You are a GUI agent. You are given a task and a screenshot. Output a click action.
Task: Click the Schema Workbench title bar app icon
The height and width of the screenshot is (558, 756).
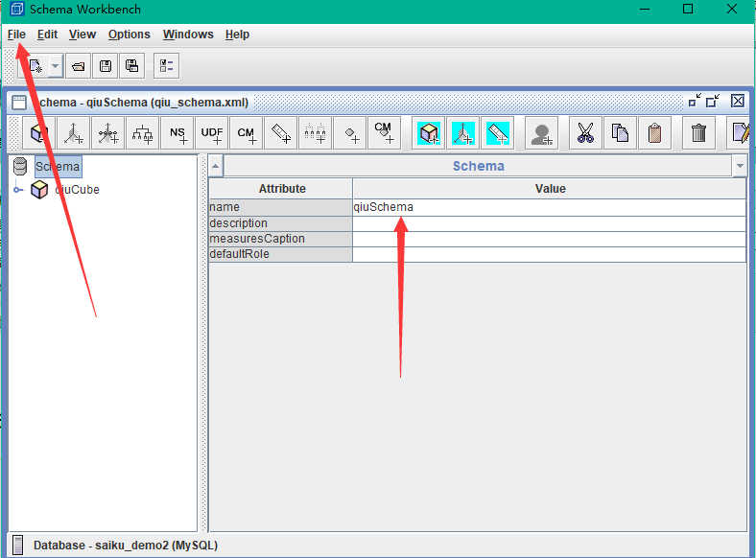pyautogui.click(x=17, y=10)
